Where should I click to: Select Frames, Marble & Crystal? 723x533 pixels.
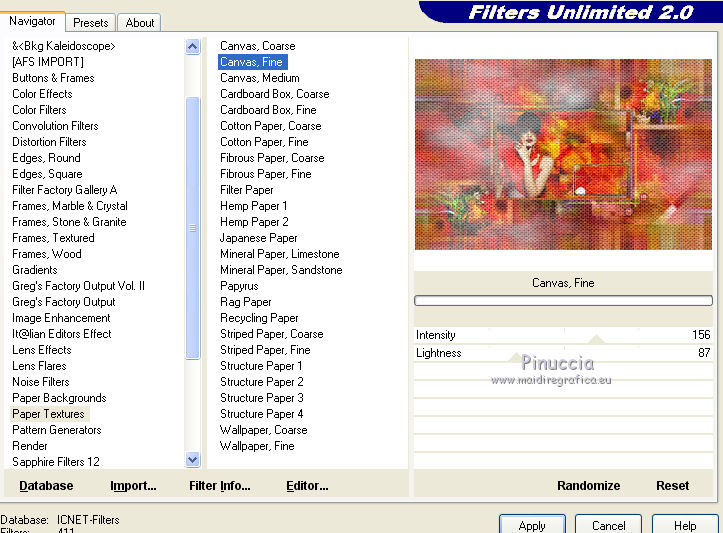tap(70, 206)
